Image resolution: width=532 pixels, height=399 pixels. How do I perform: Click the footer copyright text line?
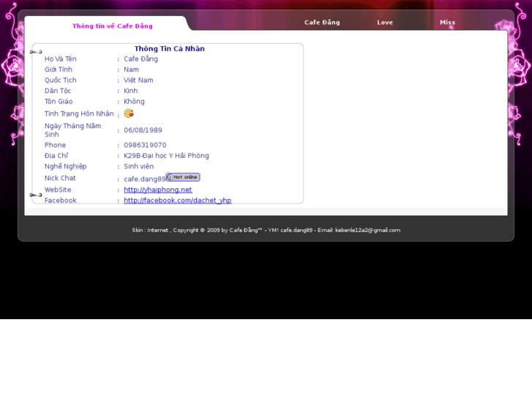pyautogui.click(x=266, y=230)
